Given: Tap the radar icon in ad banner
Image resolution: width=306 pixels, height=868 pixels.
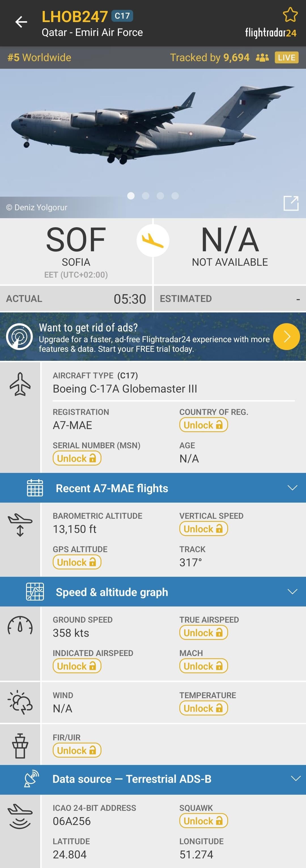Looking at the screenshot, I should pyautogui.click(x=19, y=336).
